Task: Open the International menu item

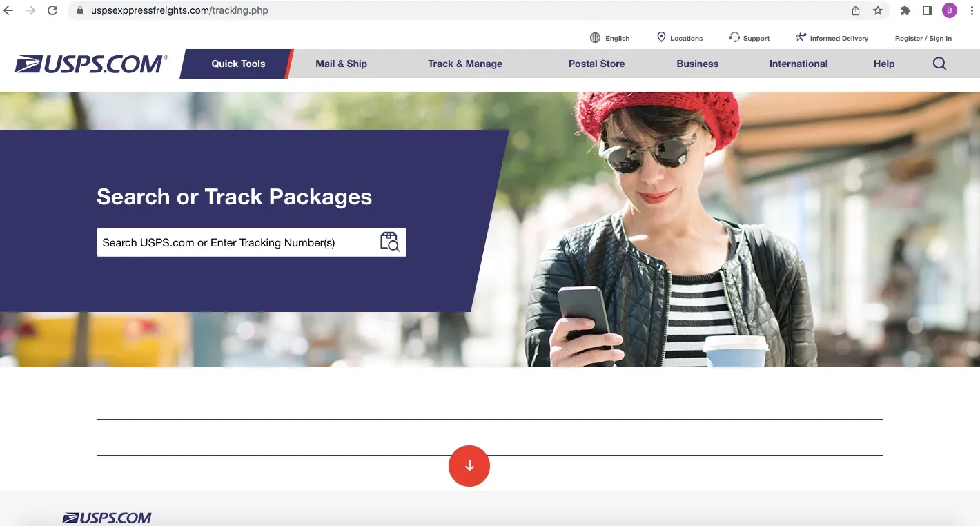Action: click(798, 64)
